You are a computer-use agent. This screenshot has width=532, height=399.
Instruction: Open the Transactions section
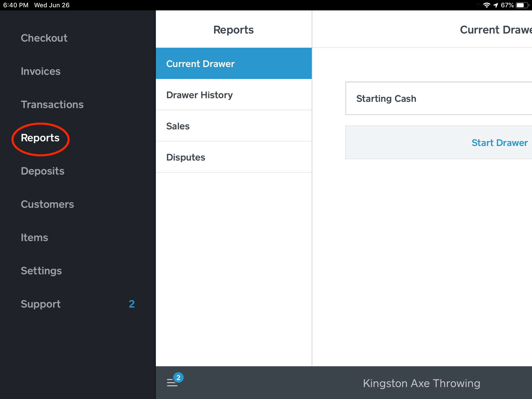[52, 105]
